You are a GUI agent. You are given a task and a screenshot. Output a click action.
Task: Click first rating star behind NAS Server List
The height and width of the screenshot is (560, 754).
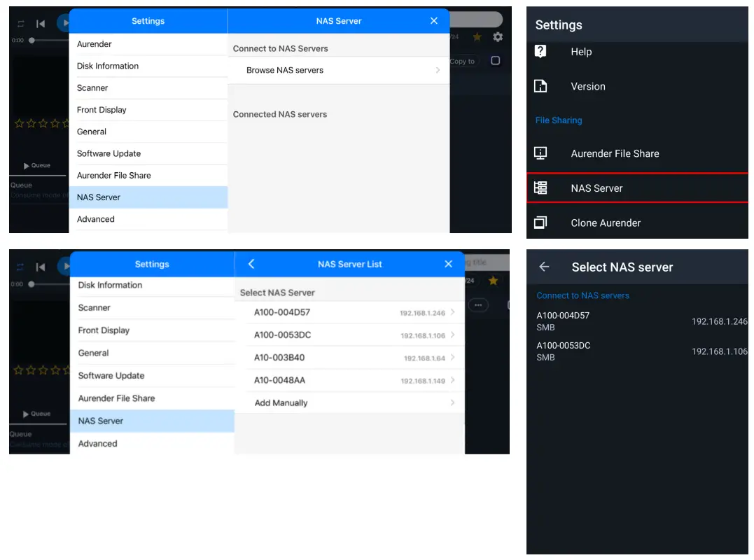point(18,370)
